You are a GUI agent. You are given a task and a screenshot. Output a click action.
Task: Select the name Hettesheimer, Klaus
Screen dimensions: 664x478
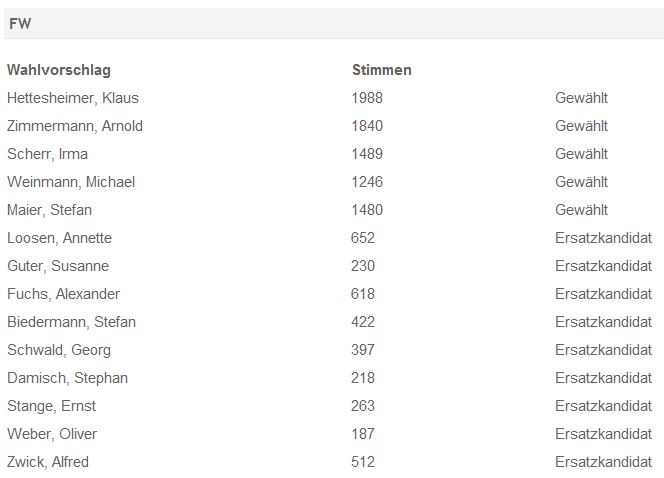tap(73, 98)
